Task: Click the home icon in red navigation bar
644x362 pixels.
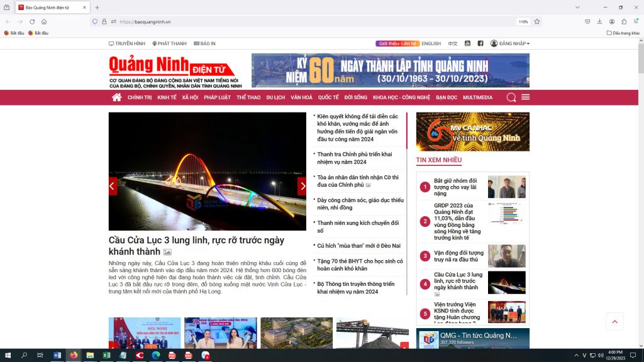Action: tap(116, 97)
